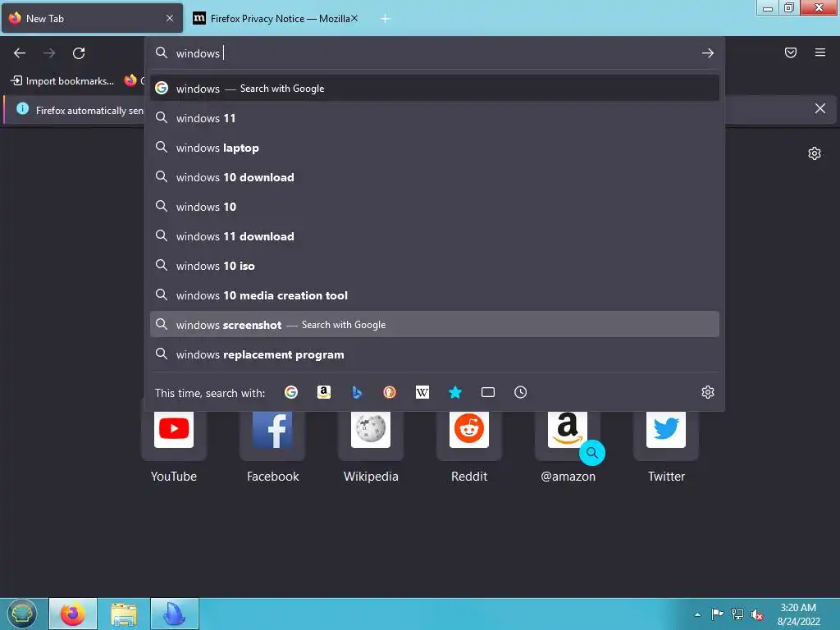Close the New Tab tab
The image size is (840, 630).
tap(170, 18)
